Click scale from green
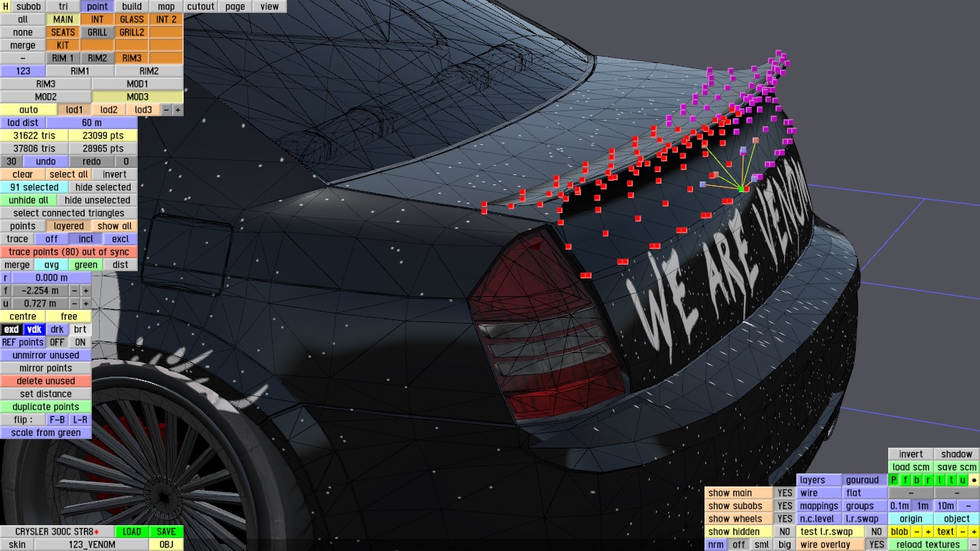 46,433
